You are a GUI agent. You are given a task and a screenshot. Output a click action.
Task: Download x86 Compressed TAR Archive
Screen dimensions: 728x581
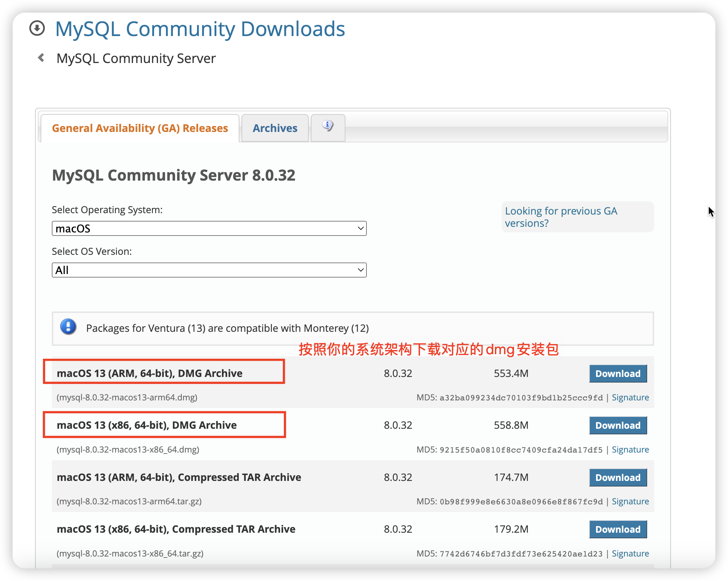click(x=618, y=529)
